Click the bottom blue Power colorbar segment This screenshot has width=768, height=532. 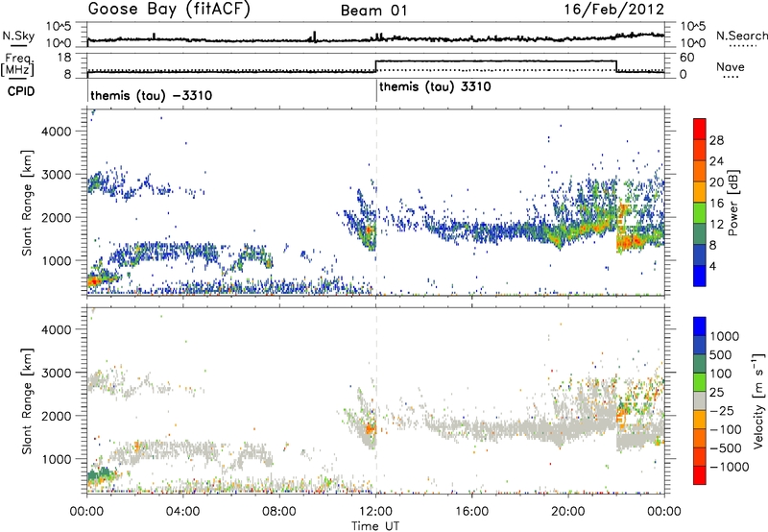pyautogui.click(x=700, y=276)
